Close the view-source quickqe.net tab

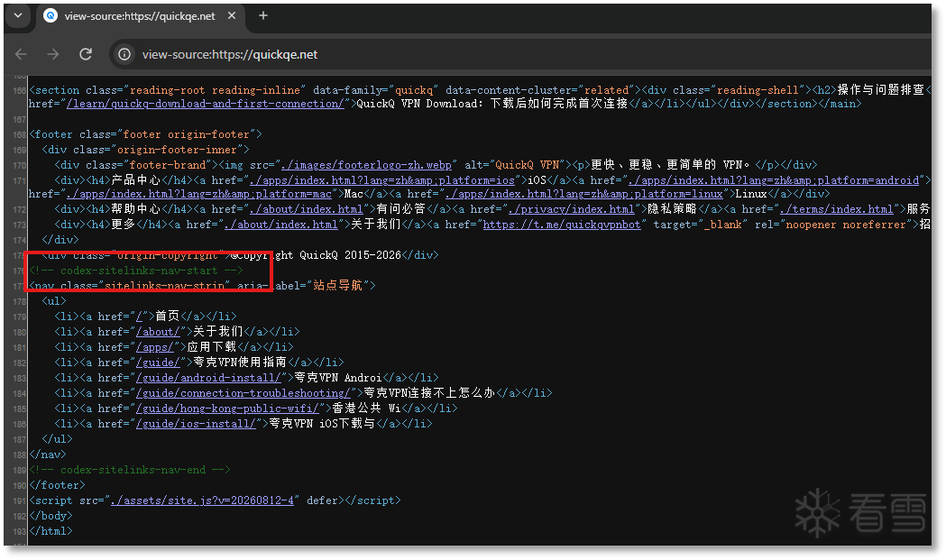[x=232, y=15]
